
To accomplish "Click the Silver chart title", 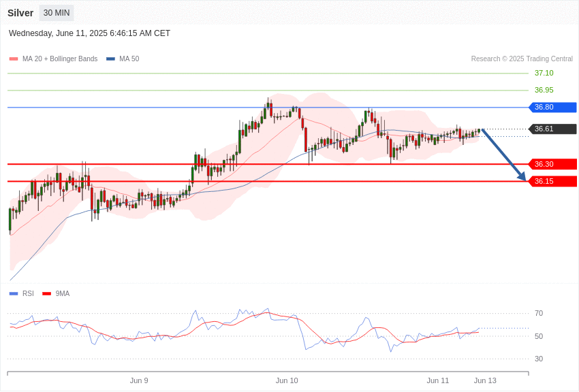I will 20,13.
